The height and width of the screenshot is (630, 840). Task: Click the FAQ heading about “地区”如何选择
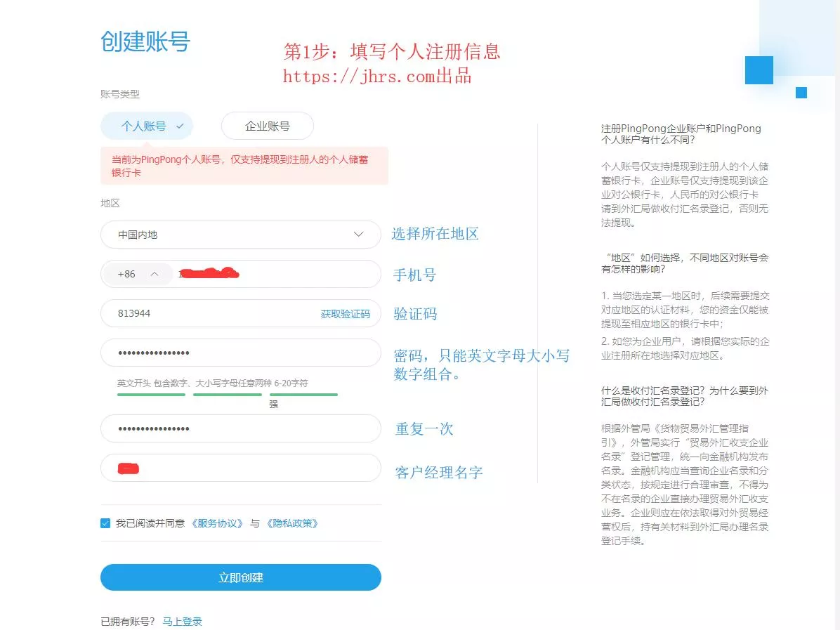(x=685, y=263)
